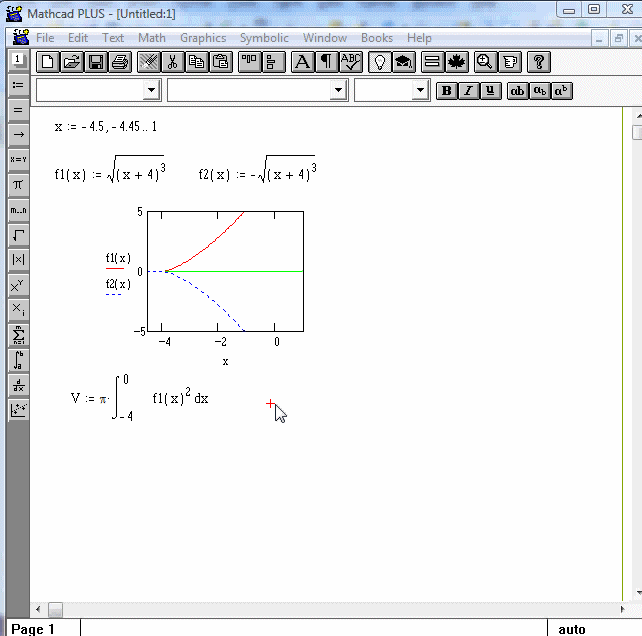Open the Symbolic menu

click(264, 38)
